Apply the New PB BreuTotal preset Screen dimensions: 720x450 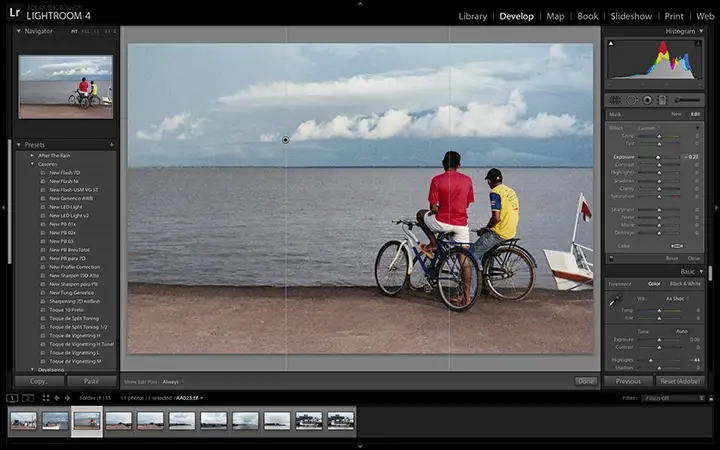tap(69, 250)
